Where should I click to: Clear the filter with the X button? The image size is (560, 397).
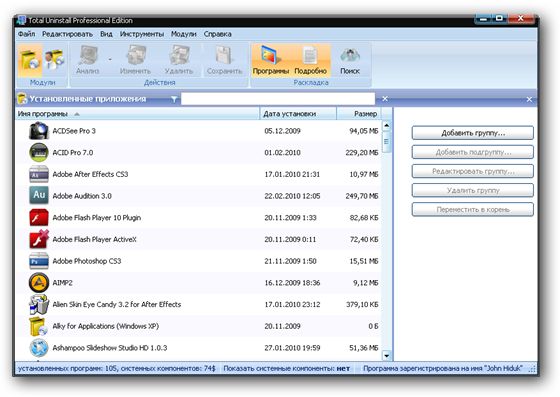[385, 99]
